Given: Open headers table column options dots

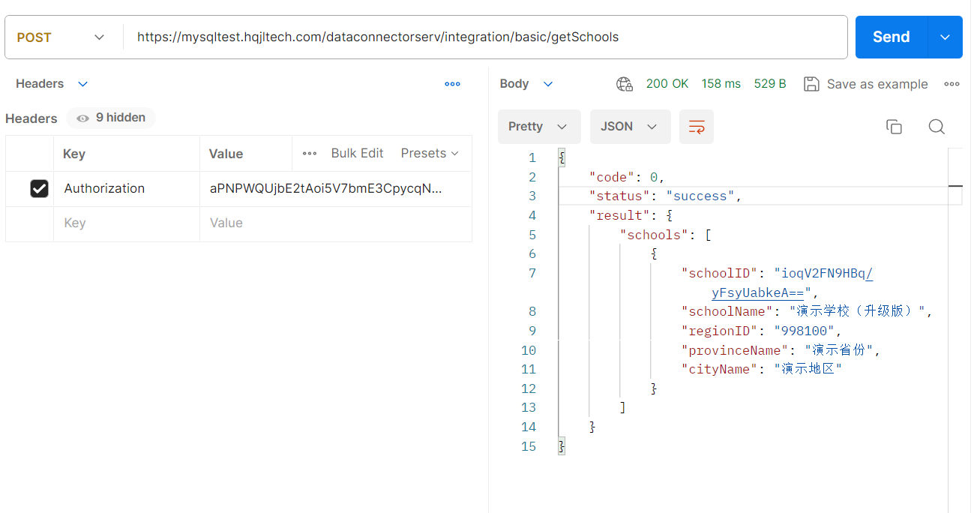Looking at the screenshot, I should [310, 154].
